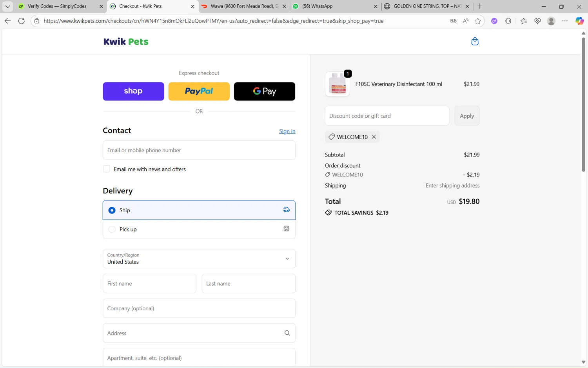View site information lock icon
This screenshot has height=368, width=588.
[x=37, y=21]
